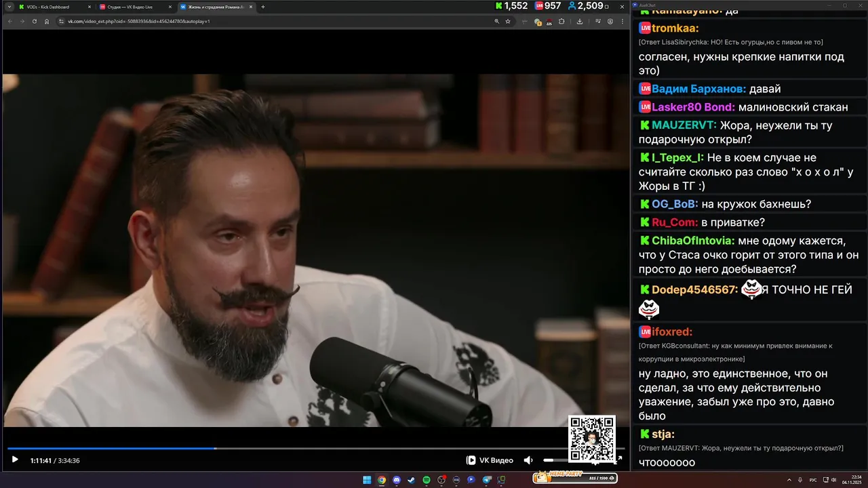868x488 pixels.
Task: Open Telegram from the taskbar
Action: 486,480
